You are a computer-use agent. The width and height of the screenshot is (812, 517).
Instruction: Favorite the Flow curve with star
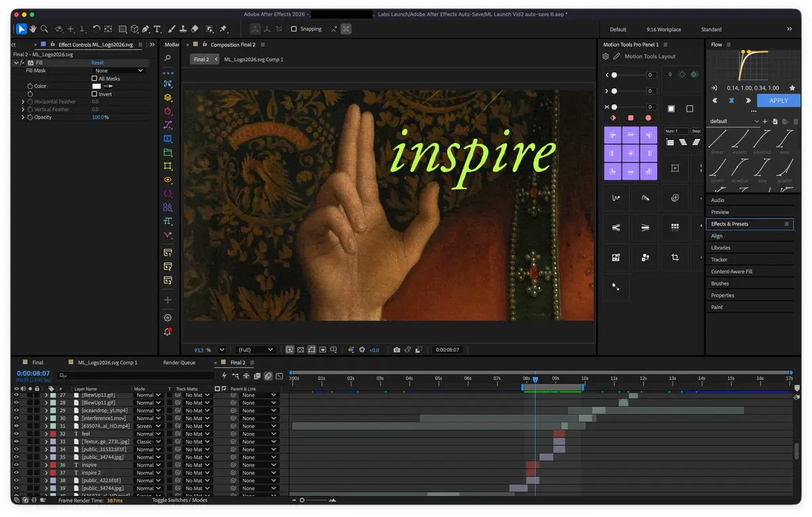[x=792, y=88]
